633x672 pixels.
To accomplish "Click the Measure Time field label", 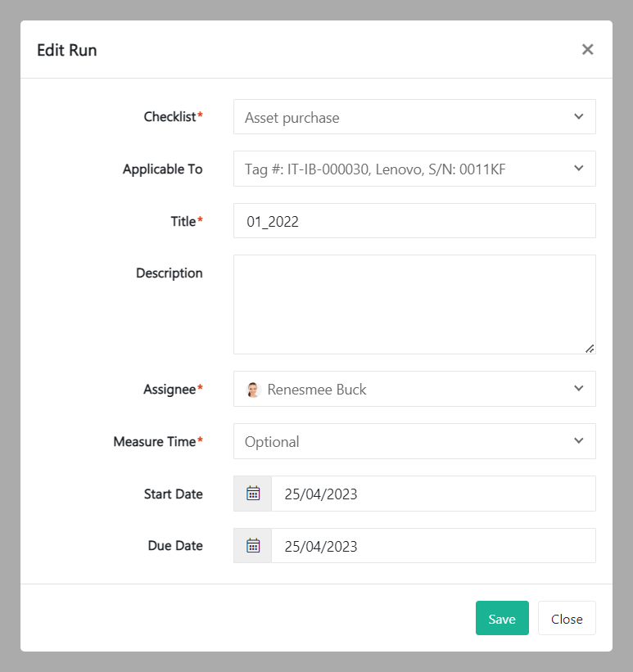I will 156,442.
